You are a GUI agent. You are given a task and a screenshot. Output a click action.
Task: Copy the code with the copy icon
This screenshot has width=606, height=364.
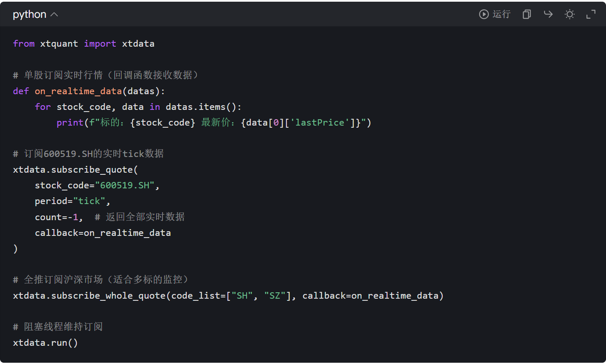point(527,14)
